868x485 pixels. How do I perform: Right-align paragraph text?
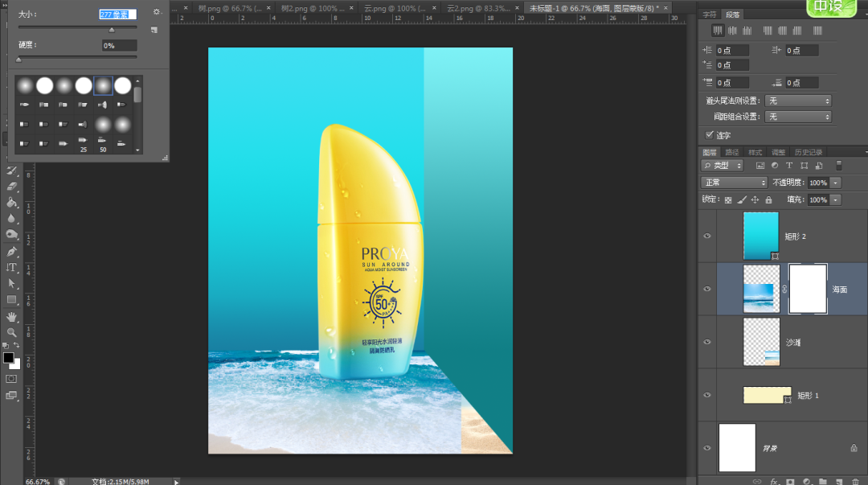[x=747, y=31]
